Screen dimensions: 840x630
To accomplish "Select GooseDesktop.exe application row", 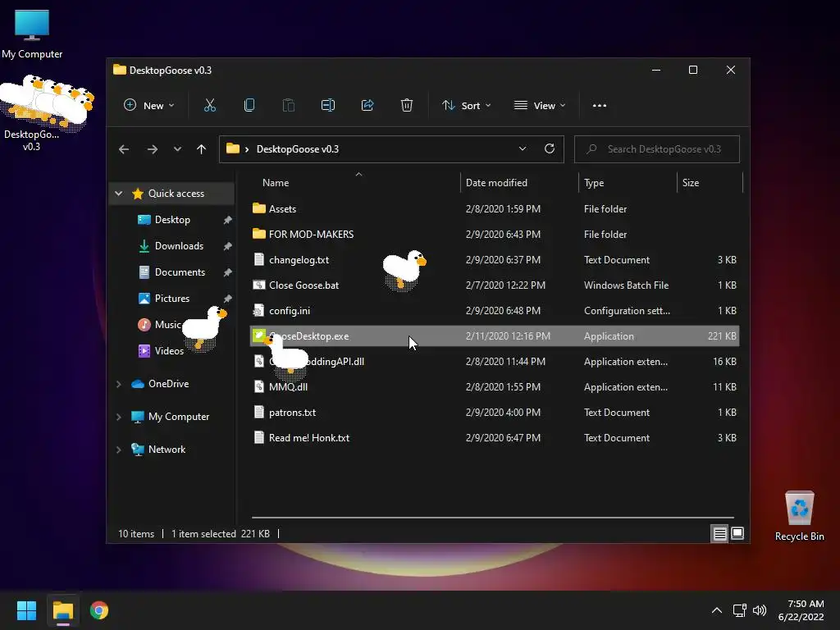I will coord(495,336).
